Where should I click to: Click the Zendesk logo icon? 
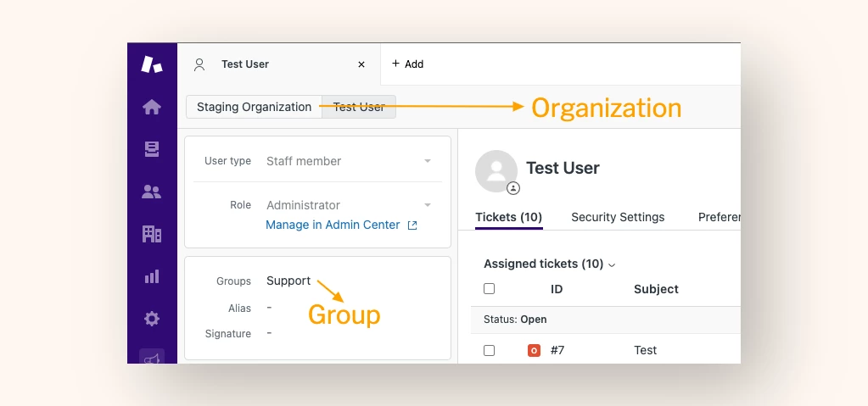tap(152, 64)
